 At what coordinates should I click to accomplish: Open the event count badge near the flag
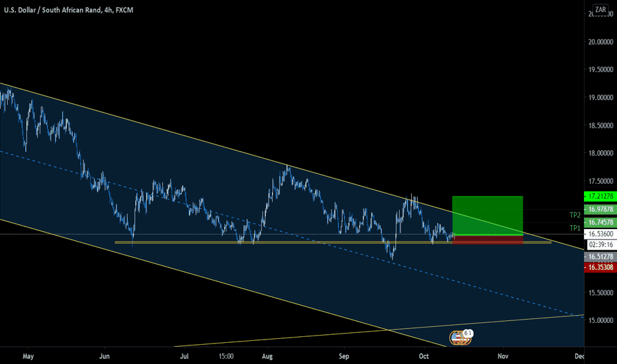point(467,334)
